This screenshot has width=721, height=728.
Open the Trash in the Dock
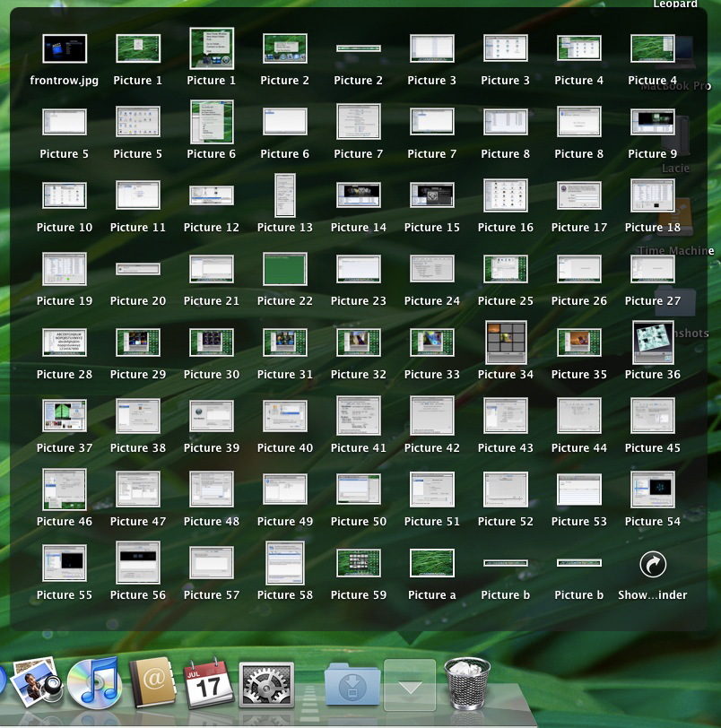467,682
